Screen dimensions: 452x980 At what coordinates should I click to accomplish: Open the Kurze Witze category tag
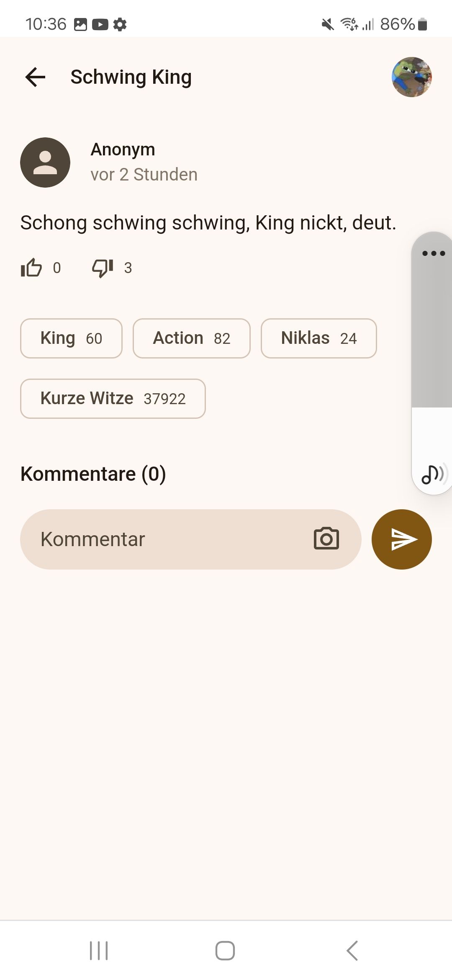coord(113,399)
